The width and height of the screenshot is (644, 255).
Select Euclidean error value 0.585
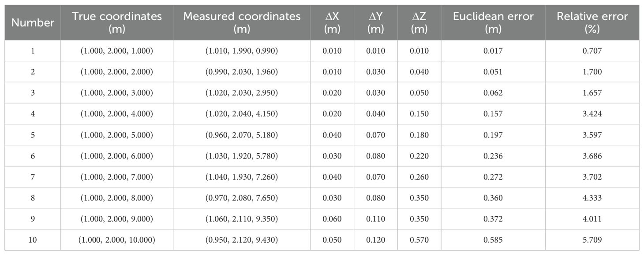click(493, 240)
